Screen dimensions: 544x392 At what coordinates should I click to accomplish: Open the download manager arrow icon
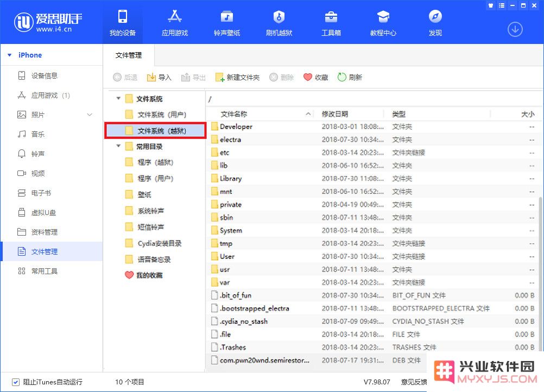(x=515, y=29)
